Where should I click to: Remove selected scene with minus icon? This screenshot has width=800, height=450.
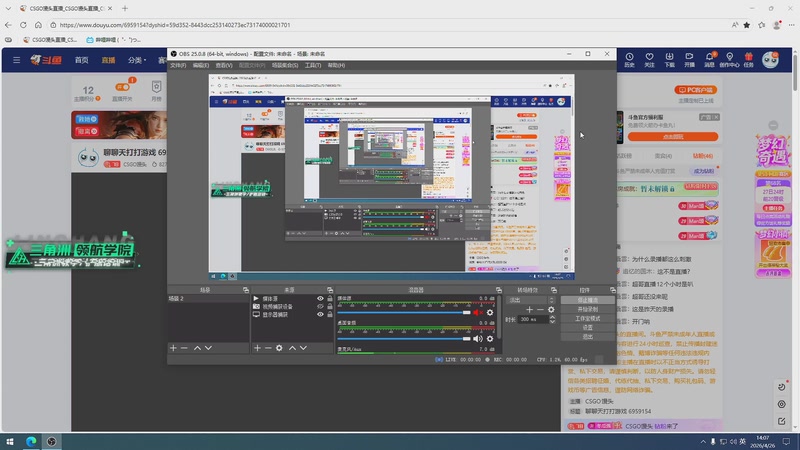[184, 348]
